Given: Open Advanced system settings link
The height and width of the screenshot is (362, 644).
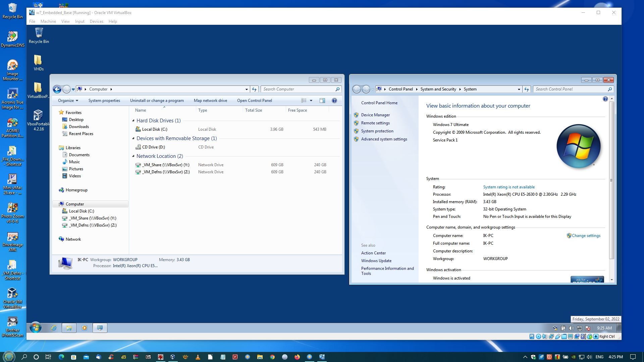Looking at the screenshot, I should tap(384, 139).
